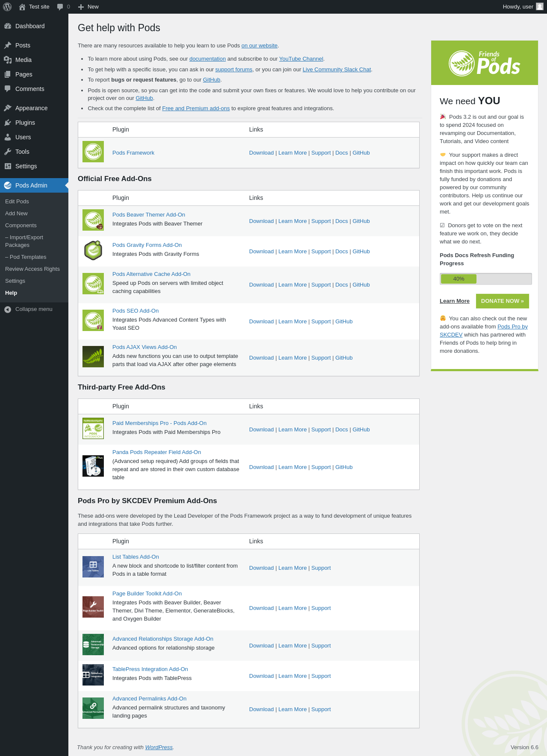547x756 pixels.
Task: Click the Advanced Relationships Storage thumbnail
Action: tap(93, 645)
